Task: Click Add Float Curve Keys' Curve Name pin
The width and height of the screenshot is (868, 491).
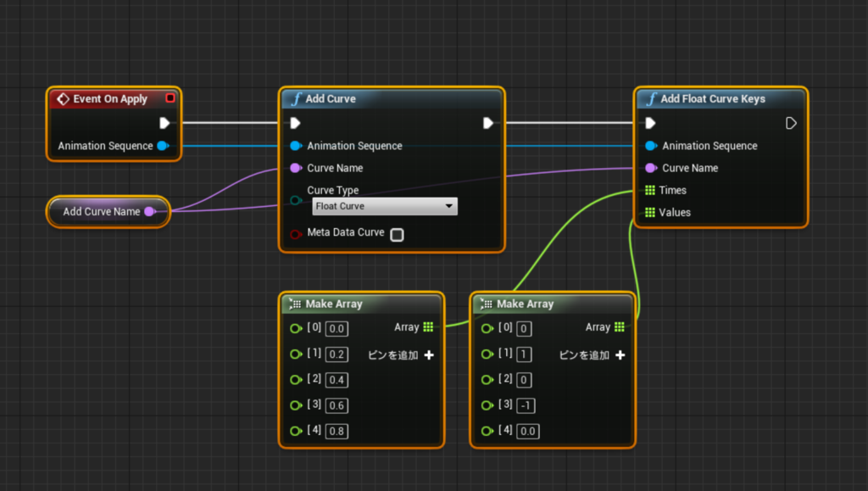Action: point(651,168)
